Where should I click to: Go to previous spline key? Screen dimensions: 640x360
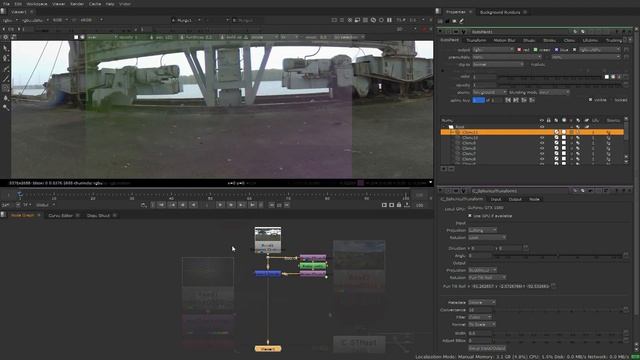[x=508, y=100]
